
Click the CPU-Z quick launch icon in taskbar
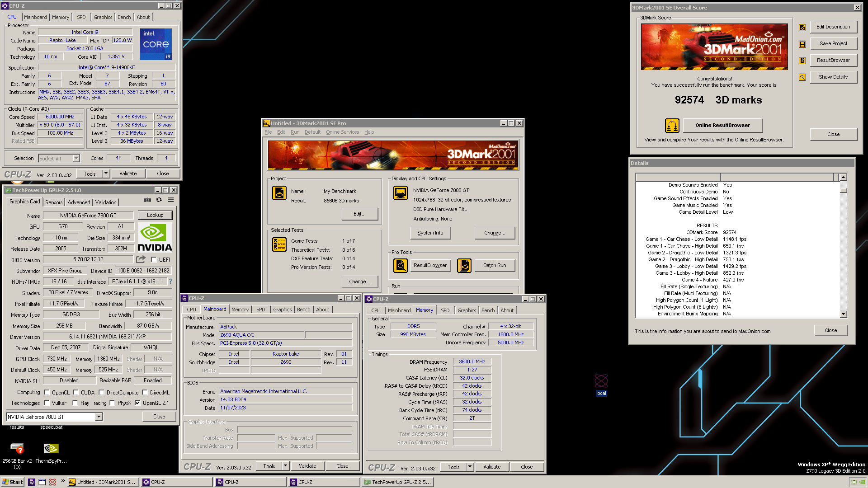tap(31, 482)
